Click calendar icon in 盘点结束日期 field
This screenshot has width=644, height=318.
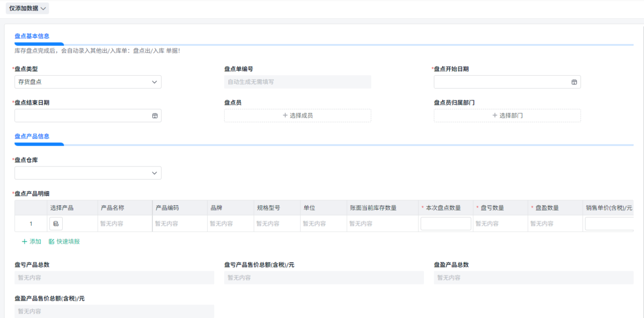click(x=155, y=116)
